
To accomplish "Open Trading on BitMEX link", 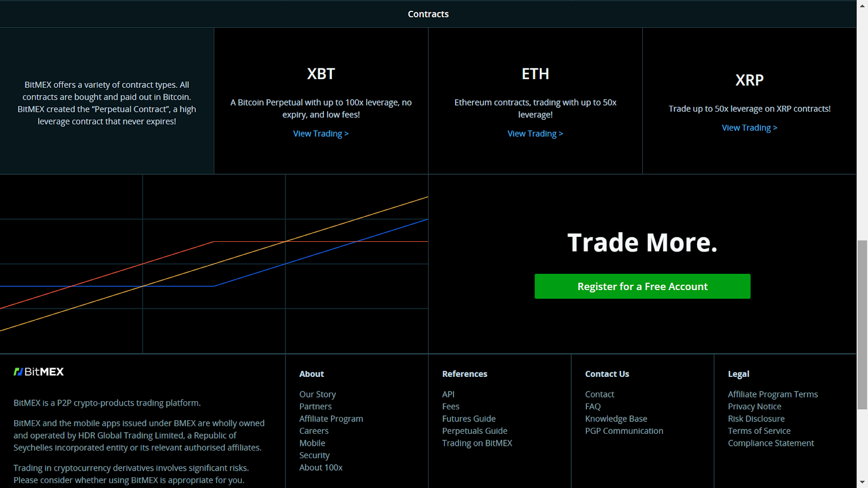I will pyautogui.click(x=477, y=443).
